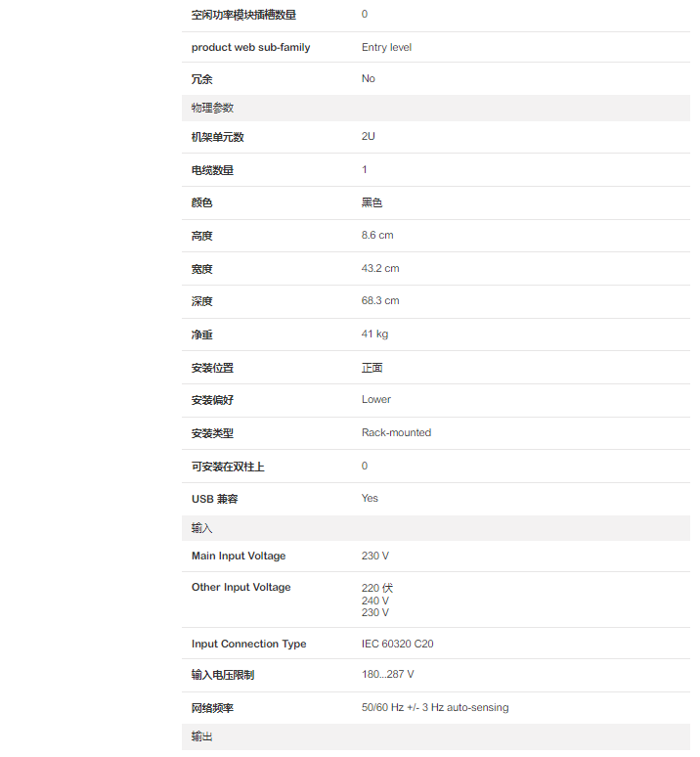
Task: Click the 41 kg net weight value
Action: click(x=374, y=334)
